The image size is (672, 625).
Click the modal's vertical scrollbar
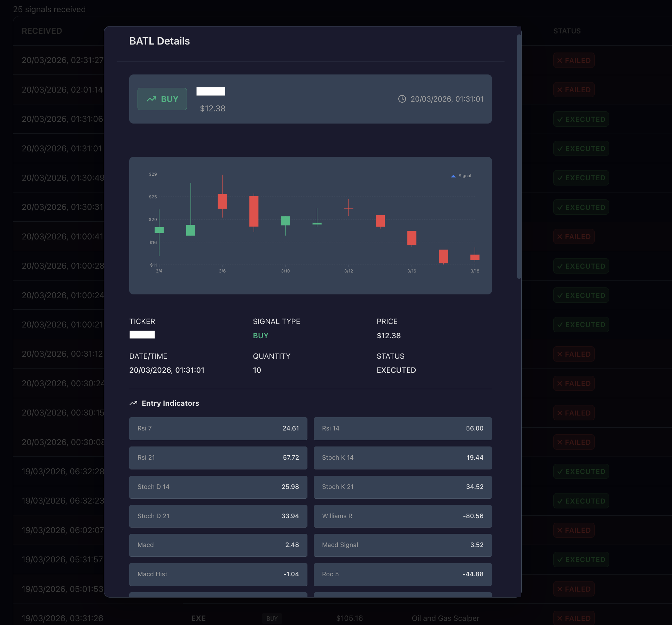pos(519,157)
